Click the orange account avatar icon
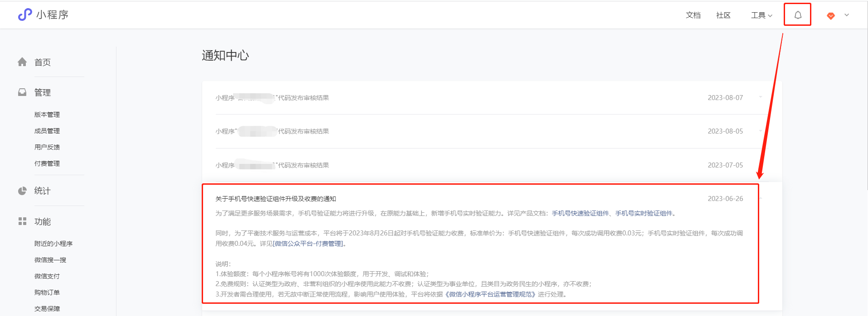The height and width of the screenshot is (316, 868). 830,15
